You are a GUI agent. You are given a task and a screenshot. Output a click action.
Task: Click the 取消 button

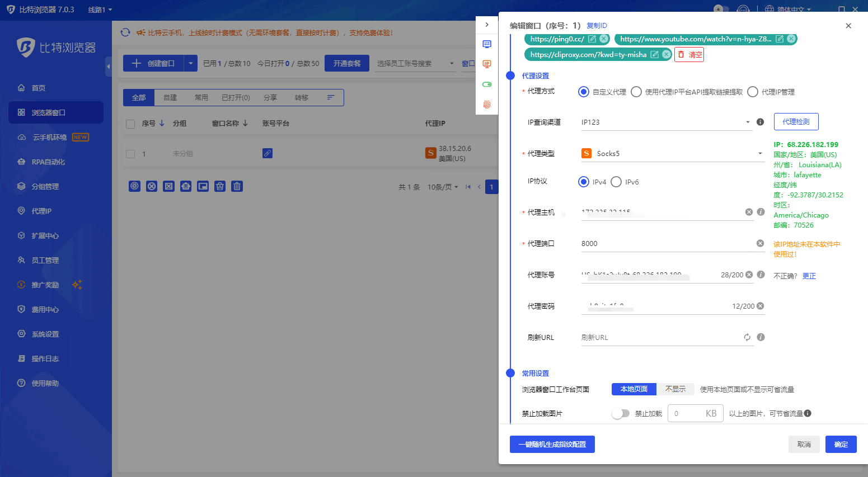pyautogui.click(x=804, y=445)
